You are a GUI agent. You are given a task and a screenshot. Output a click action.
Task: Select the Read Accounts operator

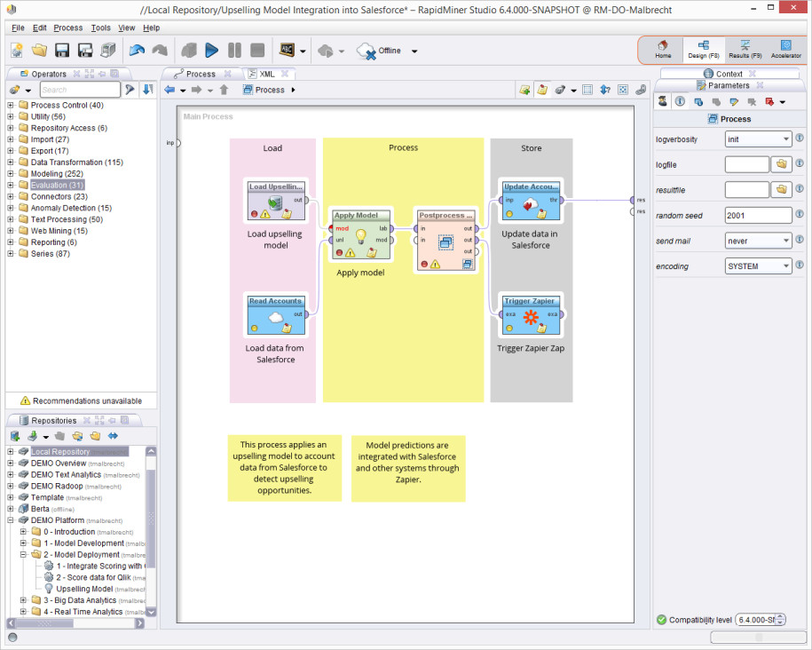coord(275,314)
